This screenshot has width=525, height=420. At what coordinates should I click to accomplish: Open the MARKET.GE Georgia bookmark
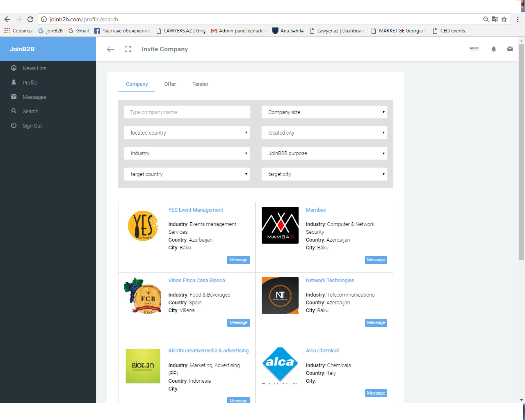click(399, 31)
